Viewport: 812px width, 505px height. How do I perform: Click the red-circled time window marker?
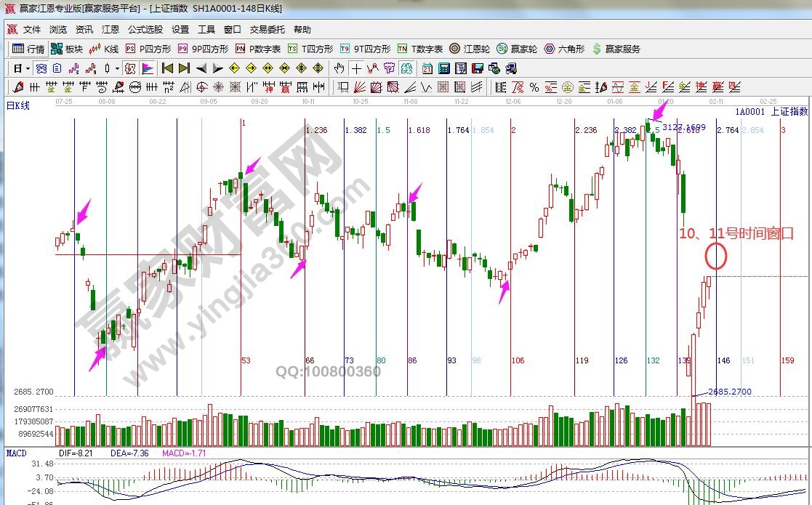pyautogui.click(x=716, y=256)
